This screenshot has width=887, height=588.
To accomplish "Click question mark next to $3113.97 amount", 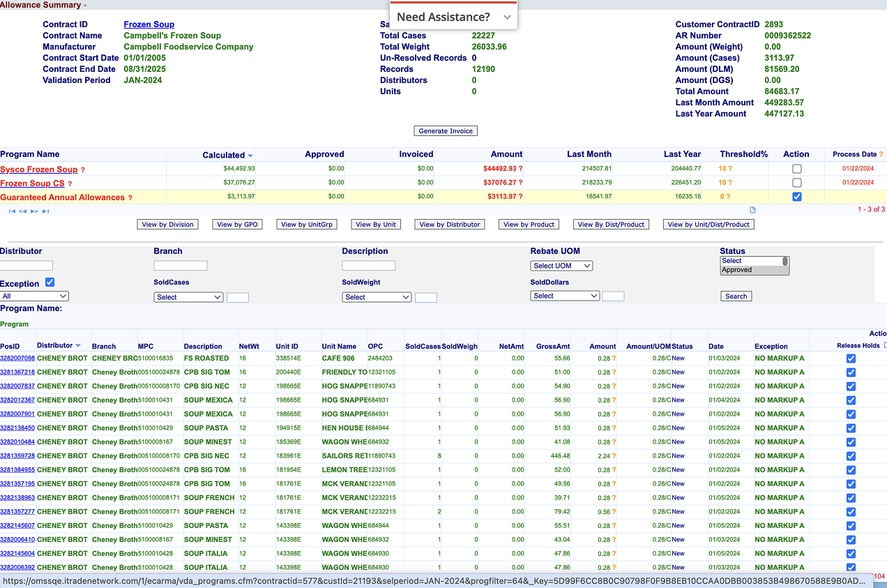I will tap(520, 197).
